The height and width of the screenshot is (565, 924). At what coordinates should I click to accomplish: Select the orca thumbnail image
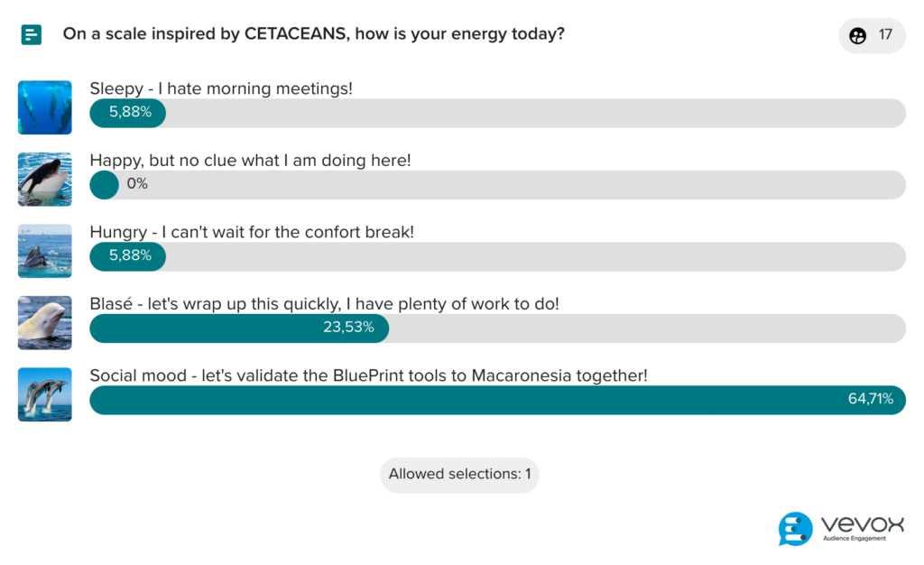[x=45, y=180]
